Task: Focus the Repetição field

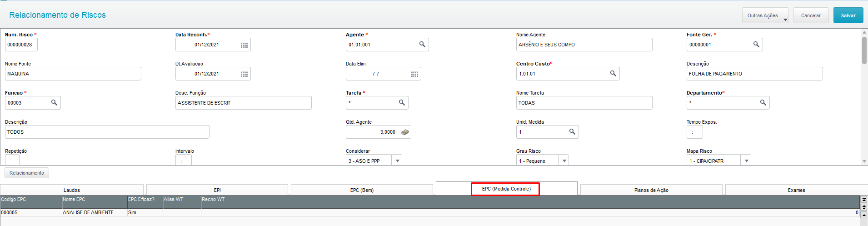Action: (x=12, y=160)
